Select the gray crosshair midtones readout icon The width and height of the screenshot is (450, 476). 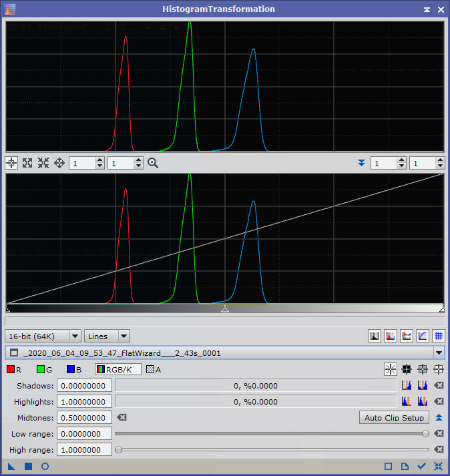[423, 369]
